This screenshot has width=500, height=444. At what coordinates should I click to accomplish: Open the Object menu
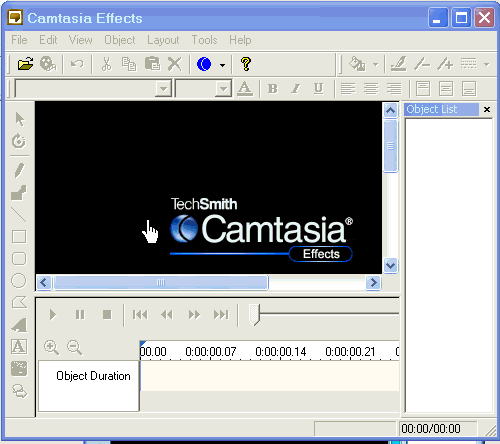click(120, 40)
